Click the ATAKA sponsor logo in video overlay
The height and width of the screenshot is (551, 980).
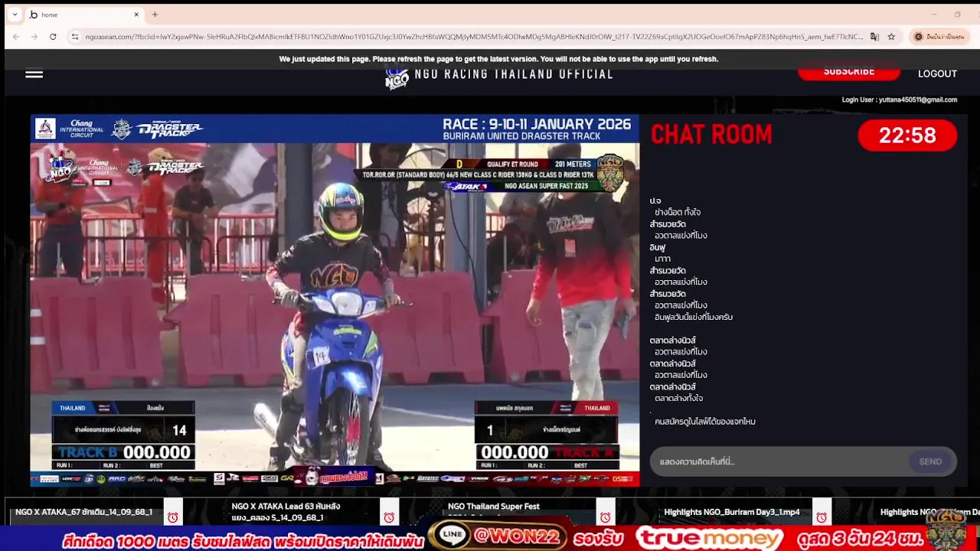[x=465, y=186]
